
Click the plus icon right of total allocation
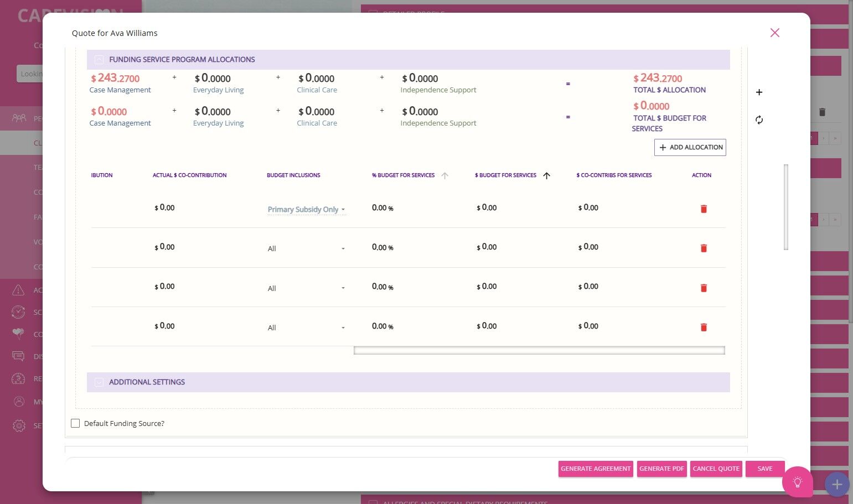pos(759,92)
